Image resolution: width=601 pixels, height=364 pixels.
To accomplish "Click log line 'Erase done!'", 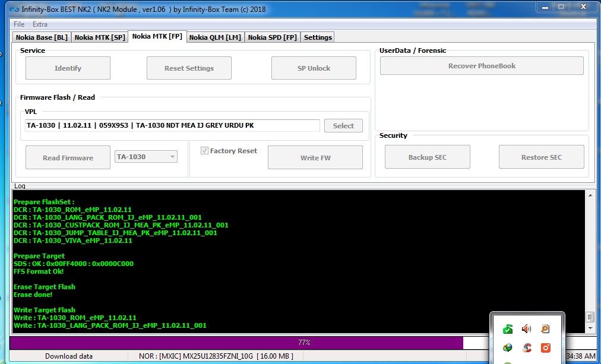I will pyautogui.click(x=33, y=295).
